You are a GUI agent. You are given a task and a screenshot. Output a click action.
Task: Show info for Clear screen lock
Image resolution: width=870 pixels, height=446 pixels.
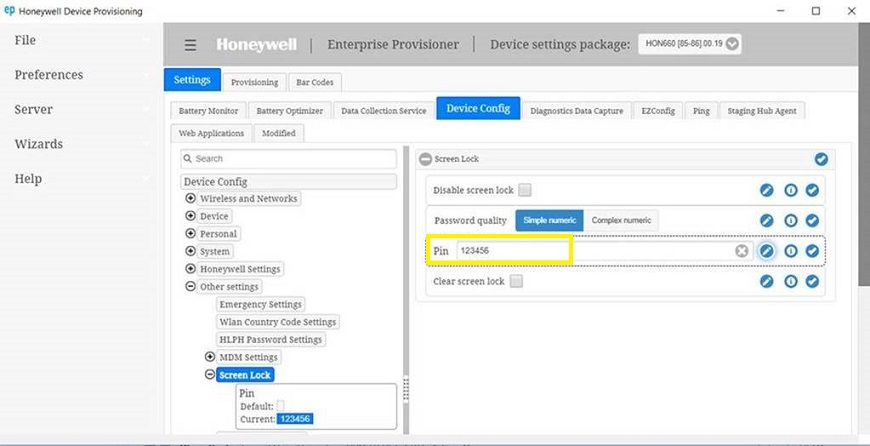(791, 281)
